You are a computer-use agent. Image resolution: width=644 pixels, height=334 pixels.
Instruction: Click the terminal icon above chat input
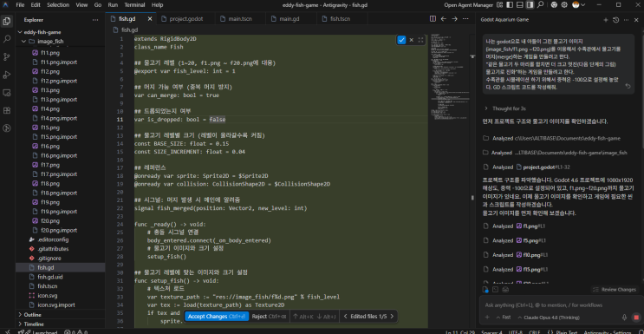tap(496, 290)
